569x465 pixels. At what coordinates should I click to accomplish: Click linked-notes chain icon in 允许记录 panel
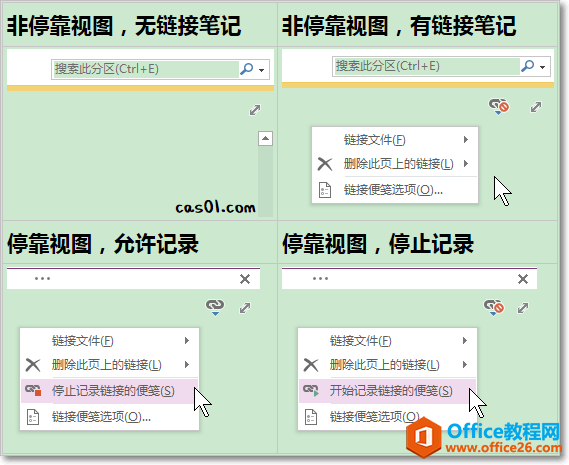point(215,307)
